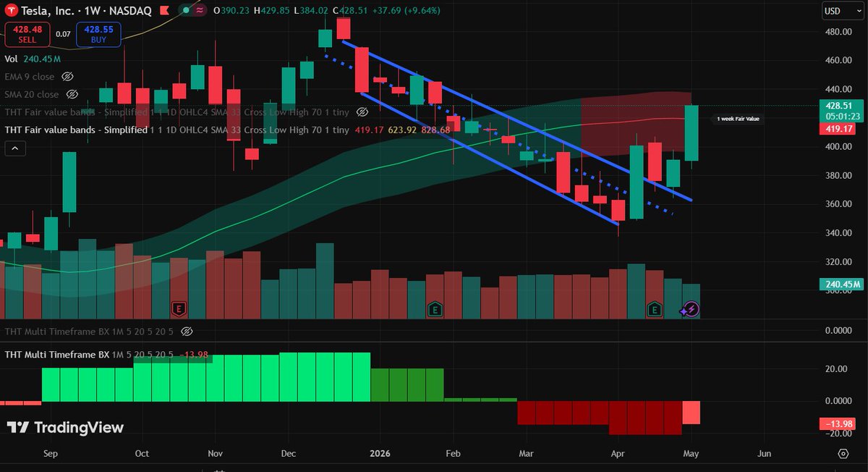Click 460.00 on the price axis

(837, 60)
